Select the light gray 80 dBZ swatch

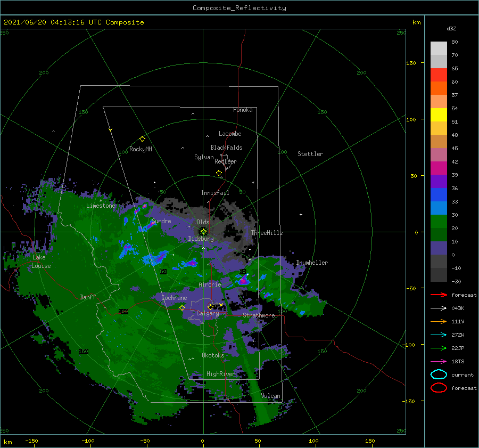tap(439, 48)
